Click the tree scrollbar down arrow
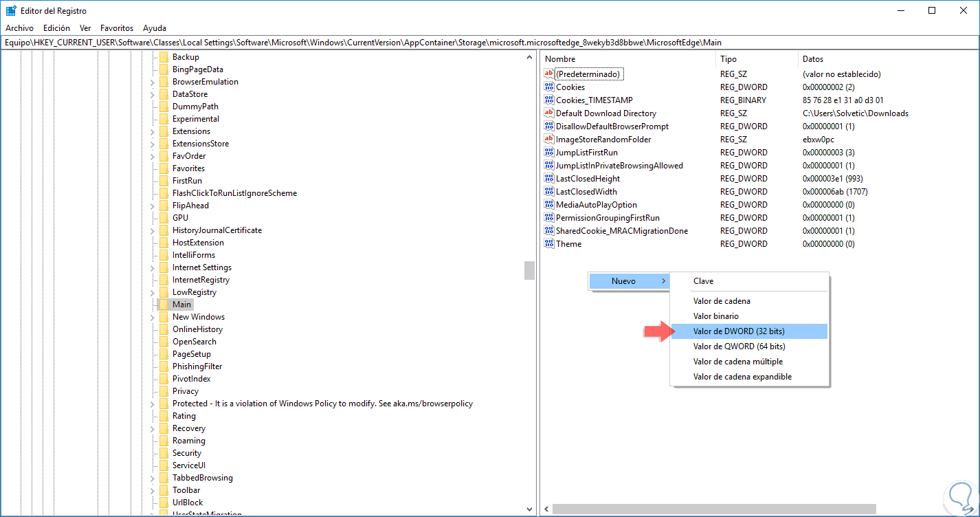Viewport: 980px width, 517px height. click(x=529, y=509)
